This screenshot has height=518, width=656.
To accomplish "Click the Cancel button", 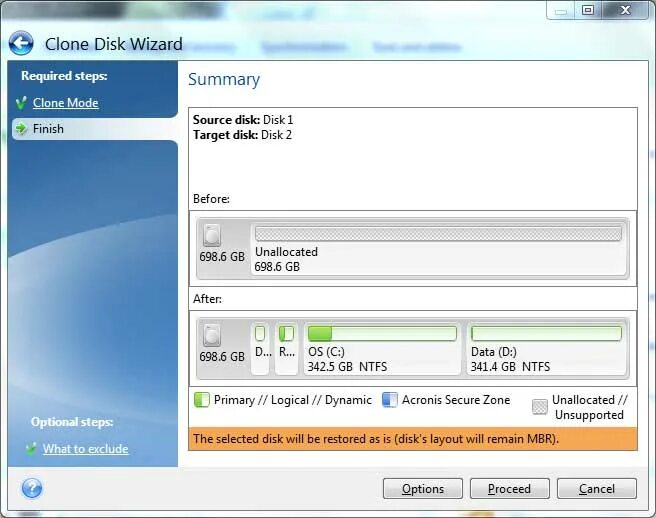I will [x=597, y=489].
